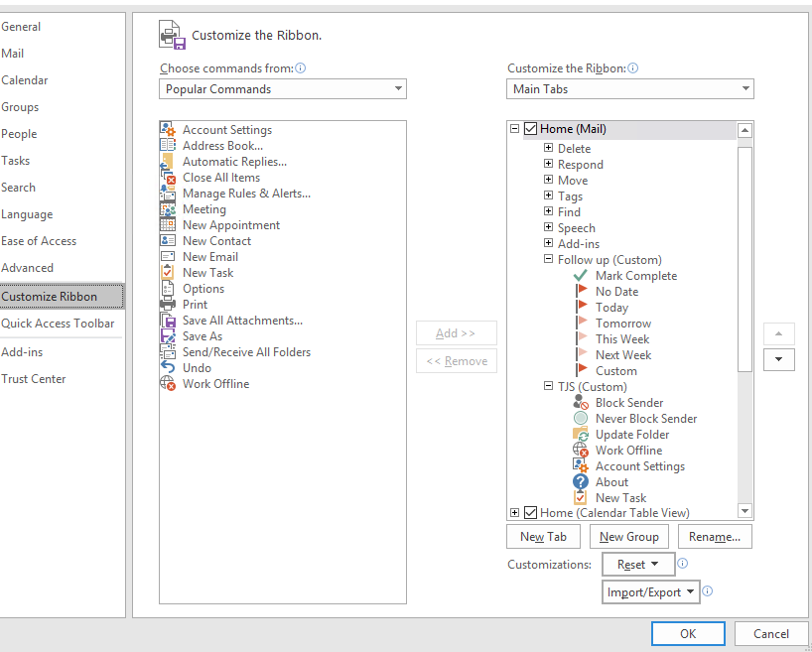812x652 pixels.
Task: Click the info icon next to Import/Export
Action: coord(708,590)
